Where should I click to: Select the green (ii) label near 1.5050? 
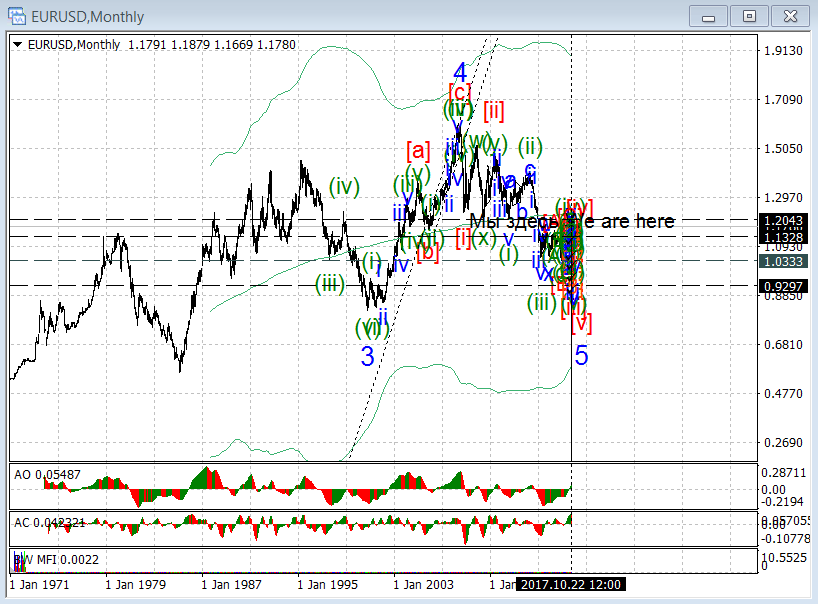pos(530,147)
